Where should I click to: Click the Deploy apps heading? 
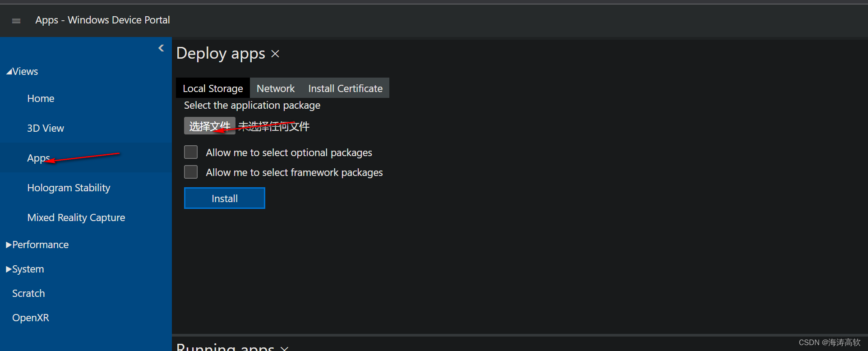coord(221,53)
